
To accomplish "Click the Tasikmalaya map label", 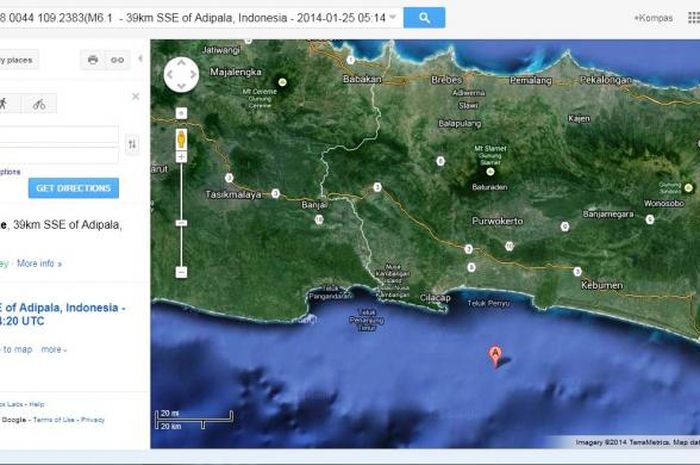I will (x=233, y=195).
